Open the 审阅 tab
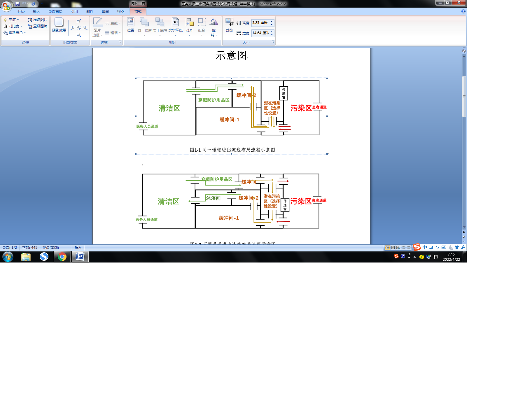Image resolution: width=532 pixels, height=399 pixels. coord(105,12)
